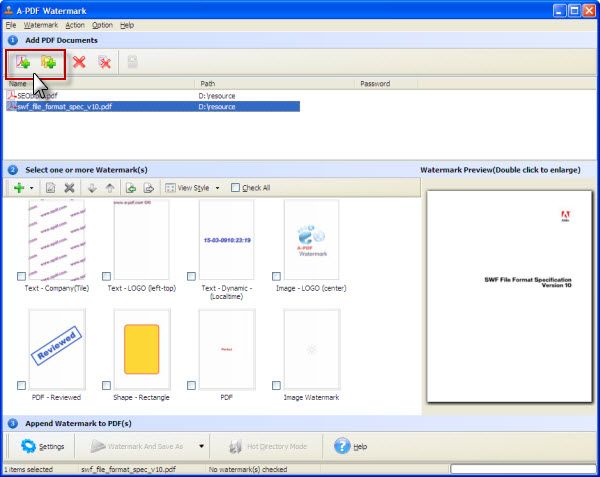Click '1 items selected' status text
This screenshot has width=600, height=477.
click(28, 469)
